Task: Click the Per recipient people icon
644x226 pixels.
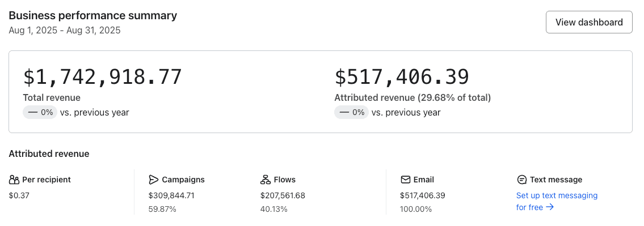Action: pos(14,180)
